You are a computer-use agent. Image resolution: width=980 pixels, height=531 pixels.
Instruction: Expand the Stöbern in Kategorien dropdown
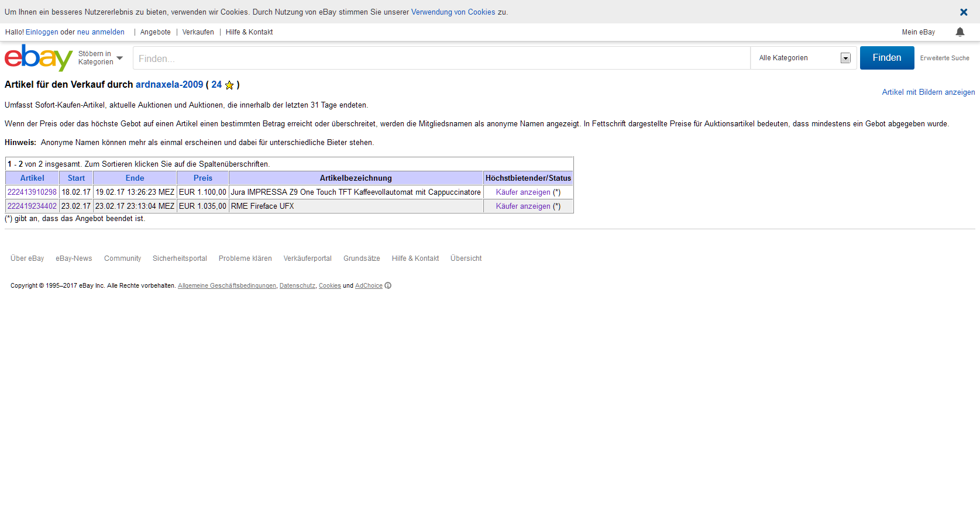pyautogui.click(x=101, y=58)
